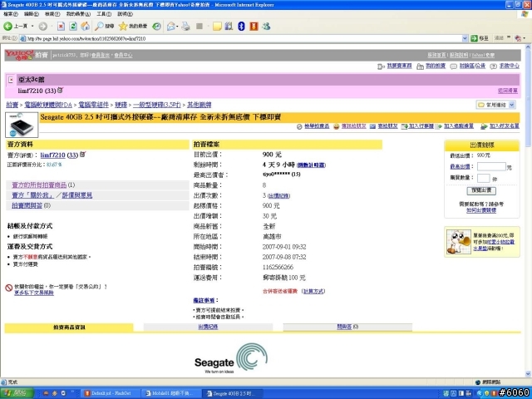Expand the Mail button dropdown arrow
The width and height of the screenshot is (532, 399).
pos(177,26)
